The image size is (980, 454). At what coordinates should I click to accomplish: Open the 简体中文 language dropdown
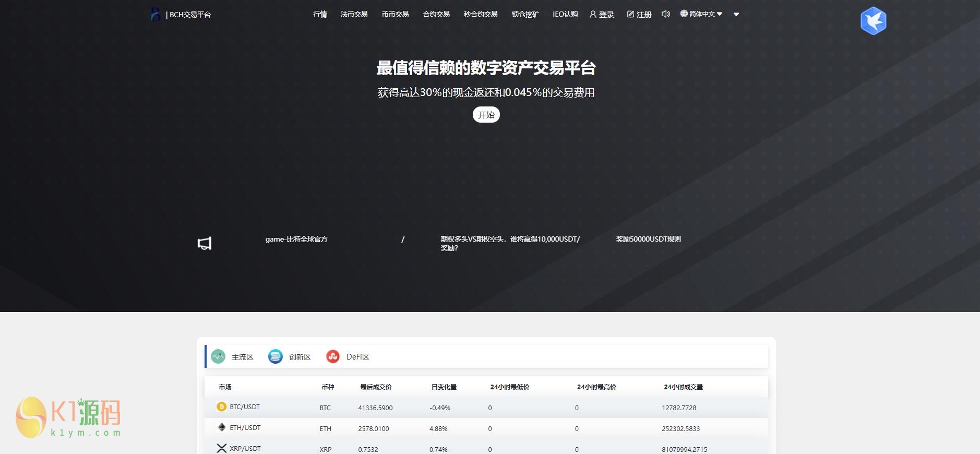click(x=701, y=14)
